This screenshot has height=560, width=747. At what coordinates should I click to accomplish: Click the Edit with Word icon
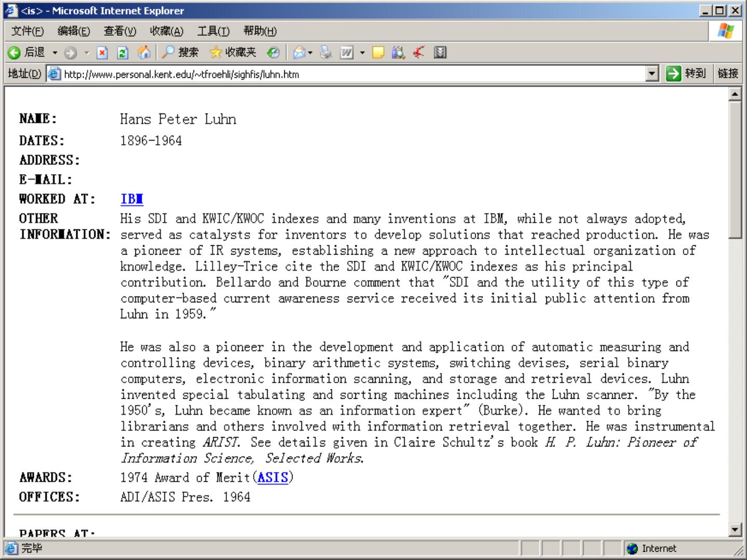pyautogui.click(x=347, y=52)
